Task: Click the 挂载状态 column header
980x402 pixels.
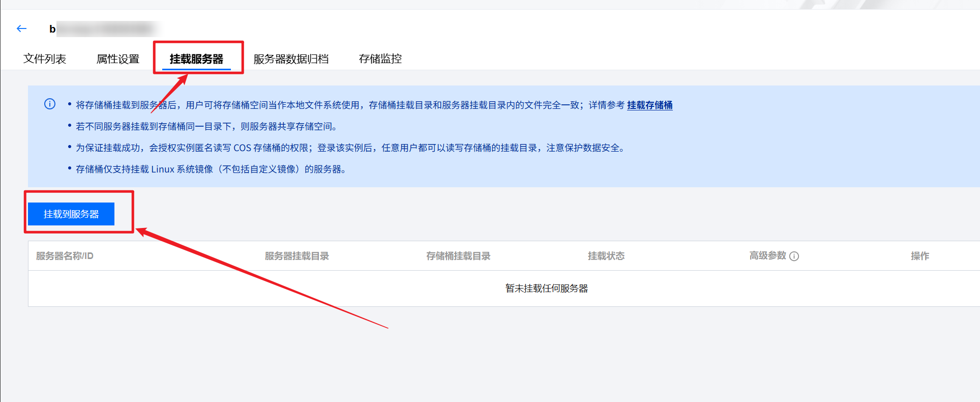Action: pyautogui.click(x=606, y=256)
